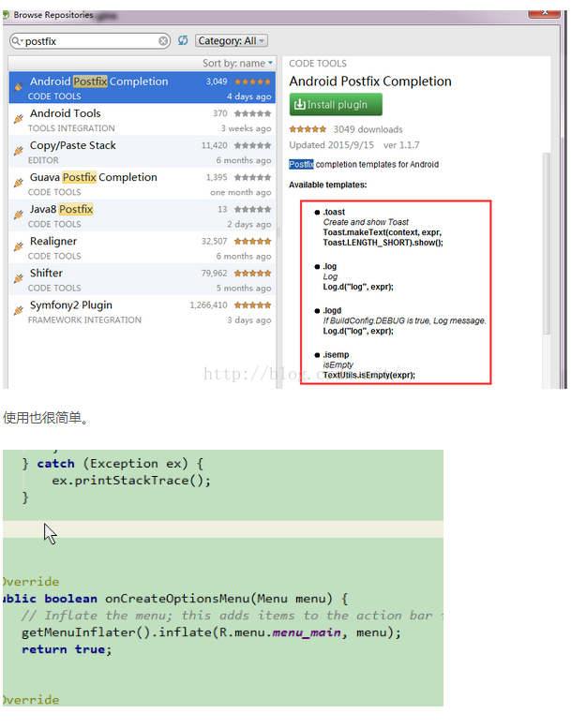Select Symfony2 Plugin in list
The height and width of the screenshot is (728, 586).
[x=143, y=312]
